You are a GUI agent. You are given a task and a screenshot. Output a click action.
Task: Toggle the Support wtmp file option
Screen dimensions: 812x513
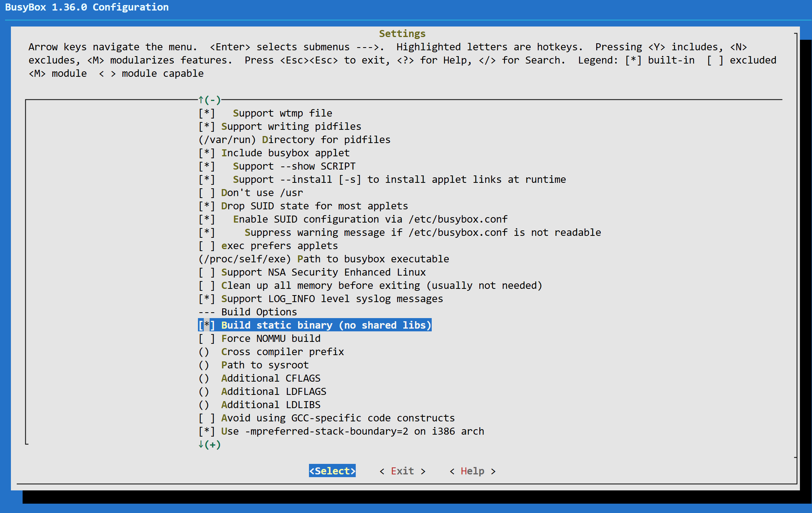coord(265,113)
